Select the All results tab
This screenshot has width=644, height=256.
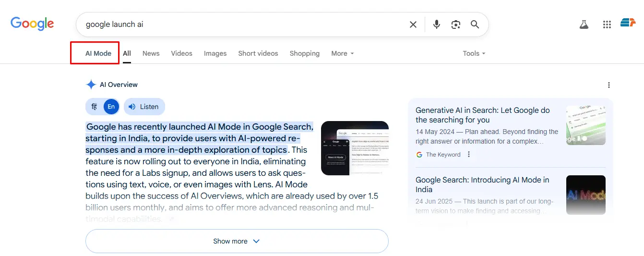click(127, 53)
